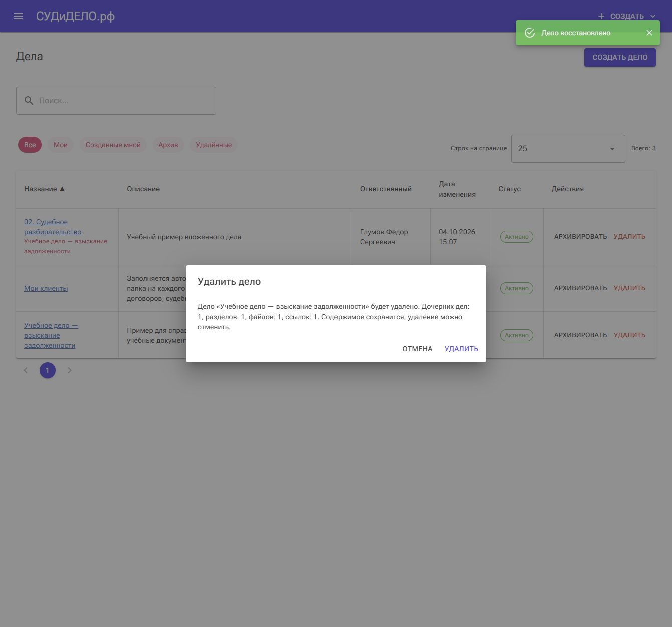Image resolution: width=672 pixels, height=627 pixels.
Task: Click the date '04.10.2026 15:07'
Action: tap(457, 237)
